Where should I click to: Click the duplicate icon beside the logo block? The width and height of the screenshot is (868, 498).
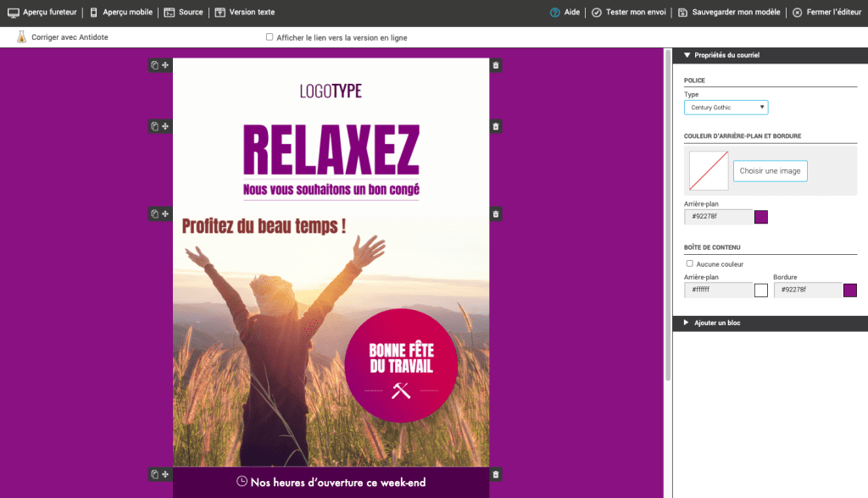154,65
